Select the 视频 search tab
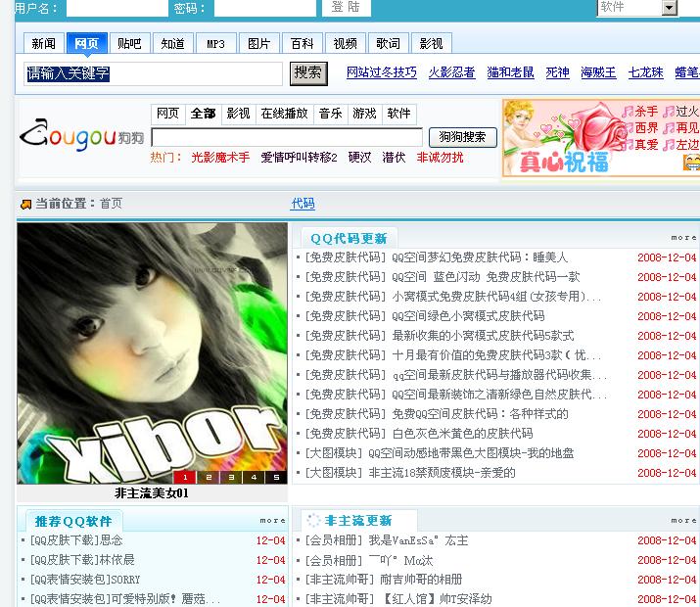The width and height of the screenshot is (700, 607). click(345, 43)
